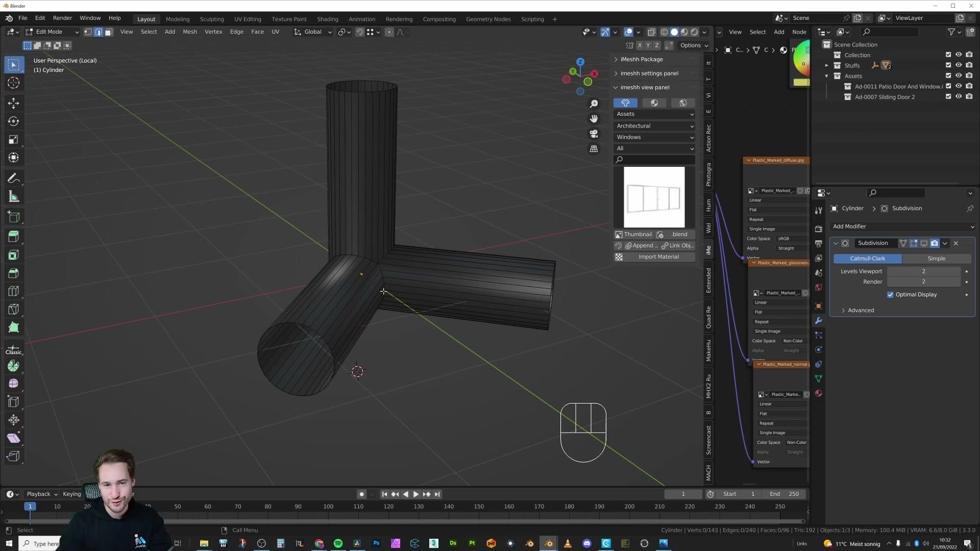Screen dimensions: 980x551
Task: Open the Add Modifier dropdown
Action: pyautogui.click(x=903, y=227)
